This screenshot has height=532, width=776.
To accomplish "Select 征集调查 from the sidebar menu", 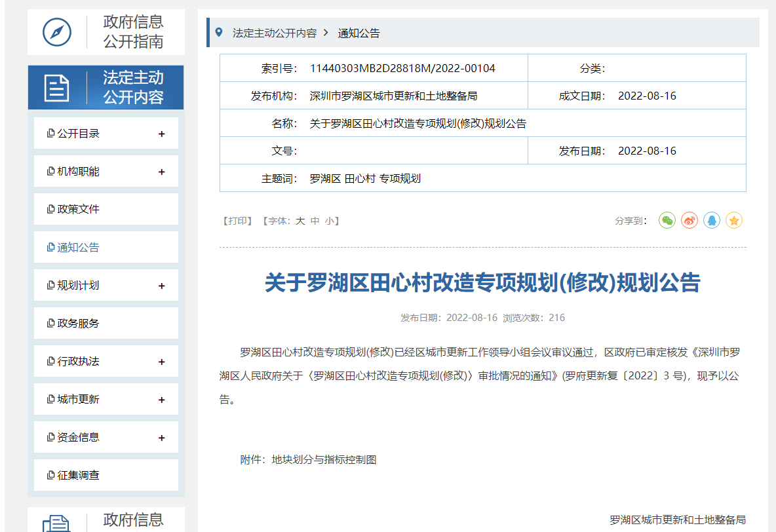I will click(78, 476).
